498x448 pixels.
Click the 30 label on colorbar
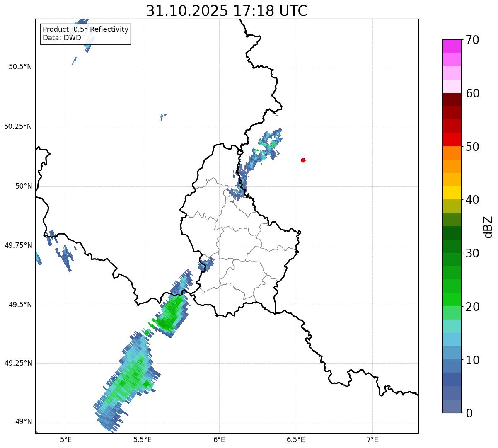pyautogui.click(x=472, y=253)
